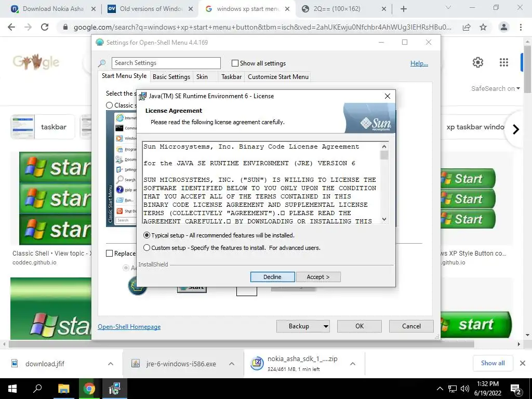Switch to Old versions of Windows tab
532x399 pixels.
click(151, 9)
